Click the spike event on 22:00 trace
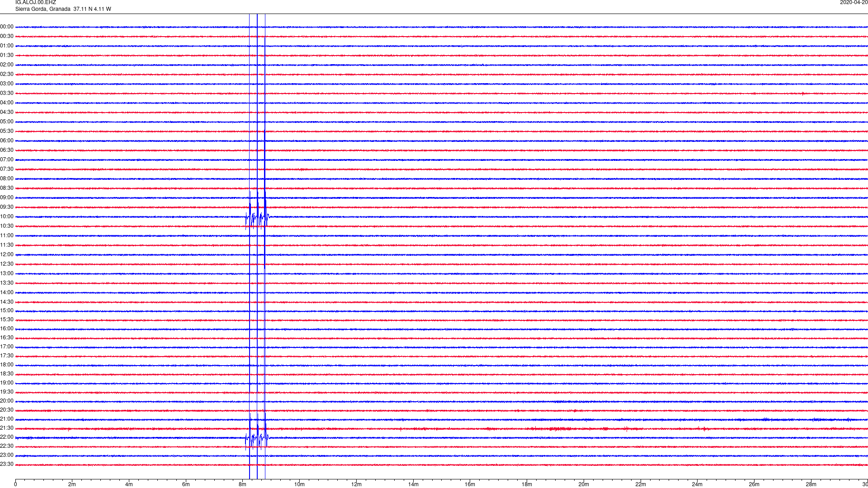The height and width of the screenshot is (488, 868). (x=258, y=437)
